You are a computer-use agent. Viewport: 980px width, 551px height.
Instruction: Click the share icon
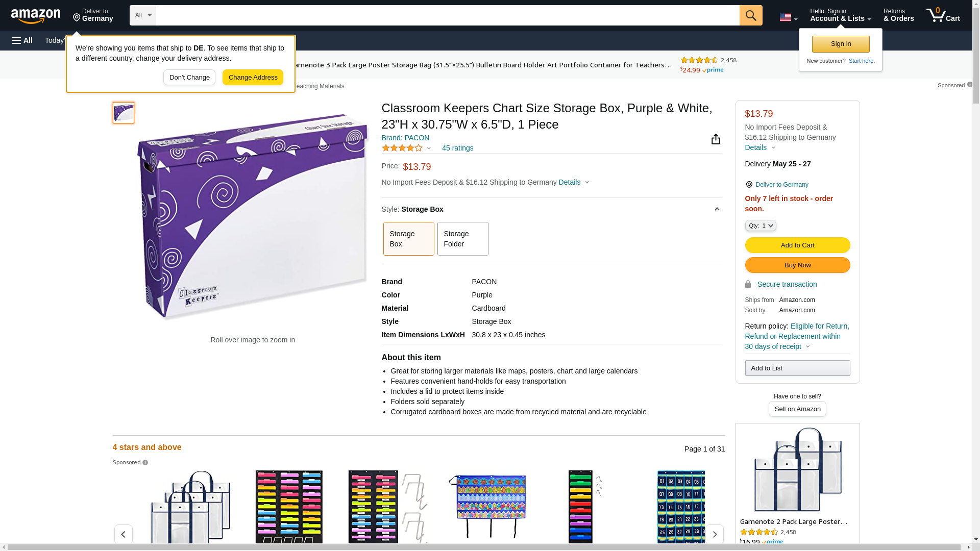pos(716,139)
